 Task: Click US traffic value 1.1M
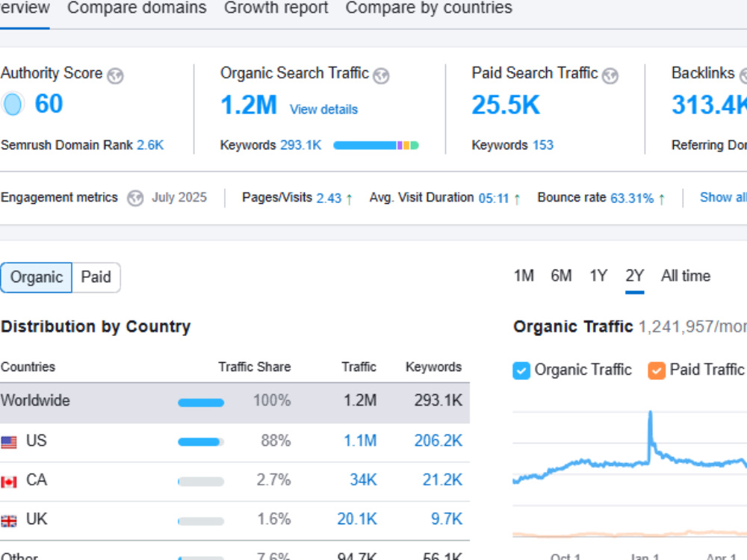point(360,441)
